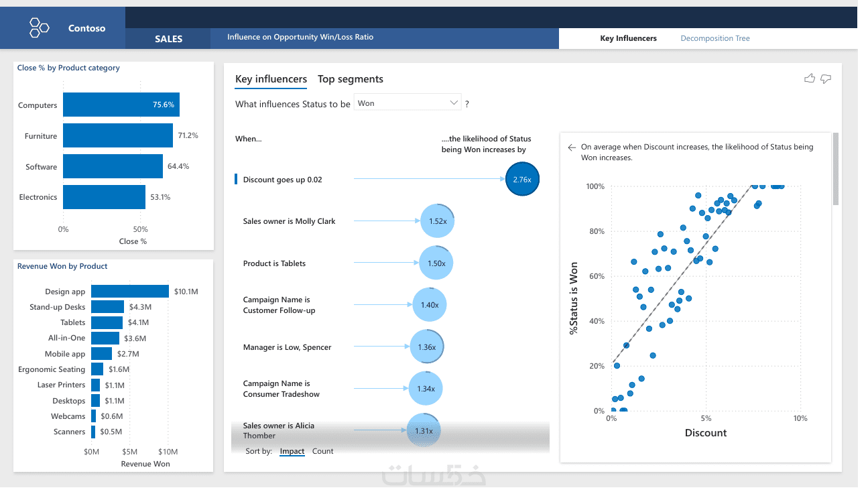The height and width of the screenshot is (496, 868).
Task: Click the Stand-up Desks revenue bar
Action: 107,307
